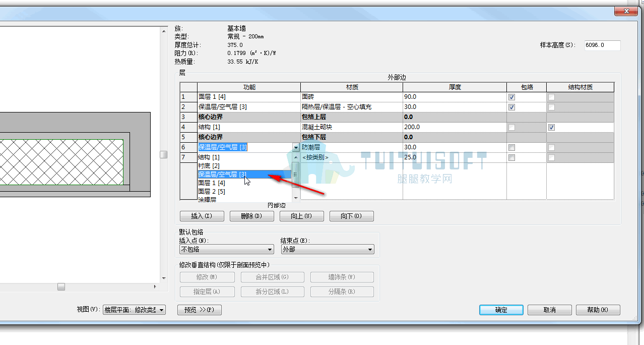Move the layer up with 向上

[x=301, y=216]
